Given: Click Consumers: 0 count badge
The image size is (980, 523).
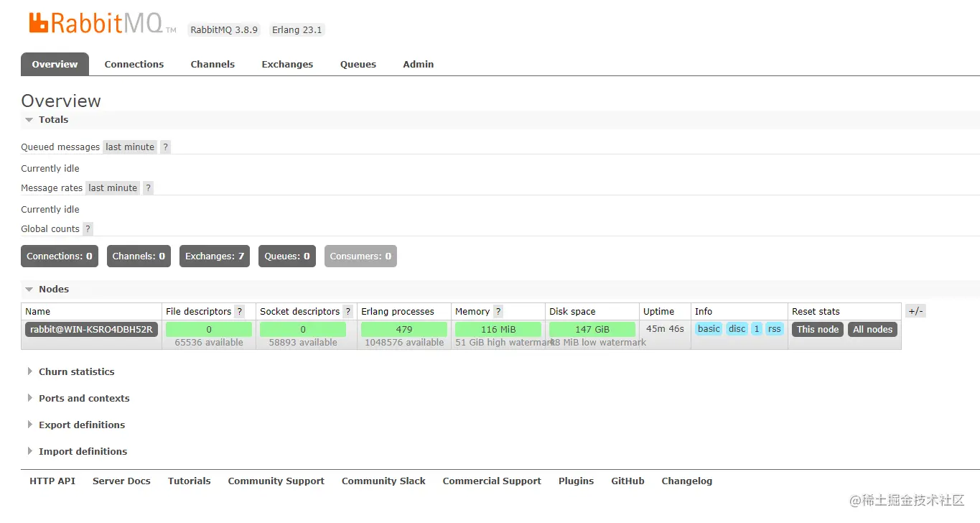Looking at the screenshot, I should (x=360, y=256).
